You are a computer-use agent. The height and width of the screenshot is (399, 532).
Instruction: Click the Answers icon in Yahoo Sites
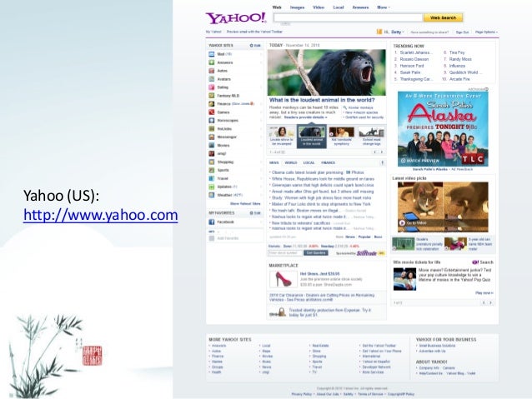pos(211,62)
